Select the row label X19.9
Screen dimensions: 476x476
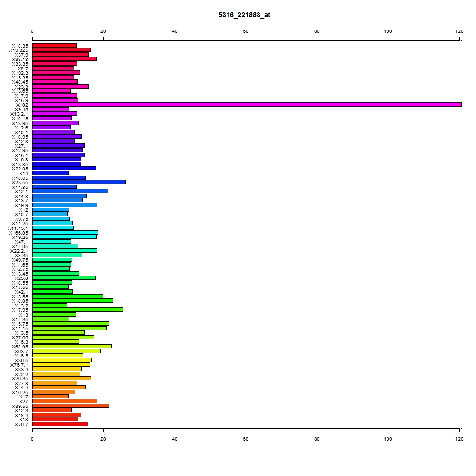tap(21, 206)
